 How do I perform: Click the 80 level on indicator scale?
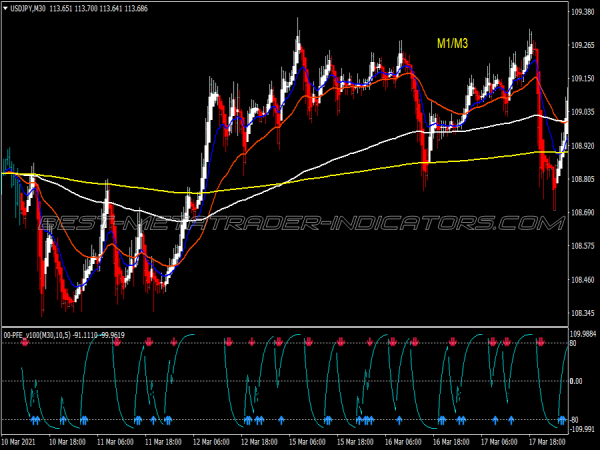click(x=574, y=344)
